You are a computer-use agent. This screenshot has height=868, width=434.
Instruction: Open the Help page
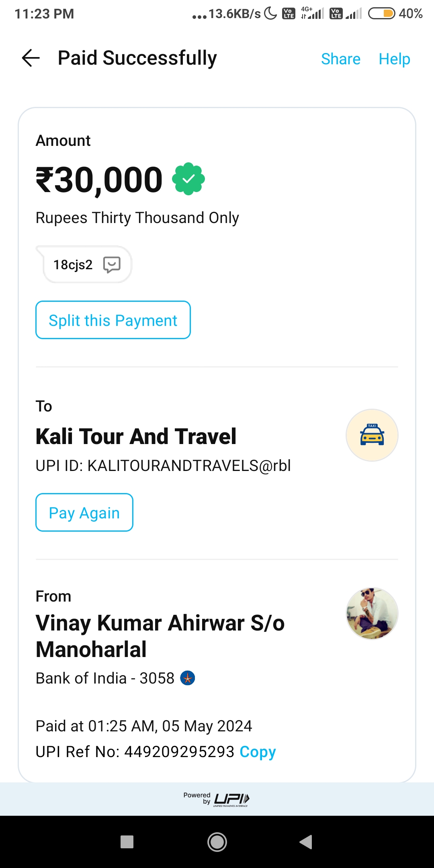click(394, 59)
